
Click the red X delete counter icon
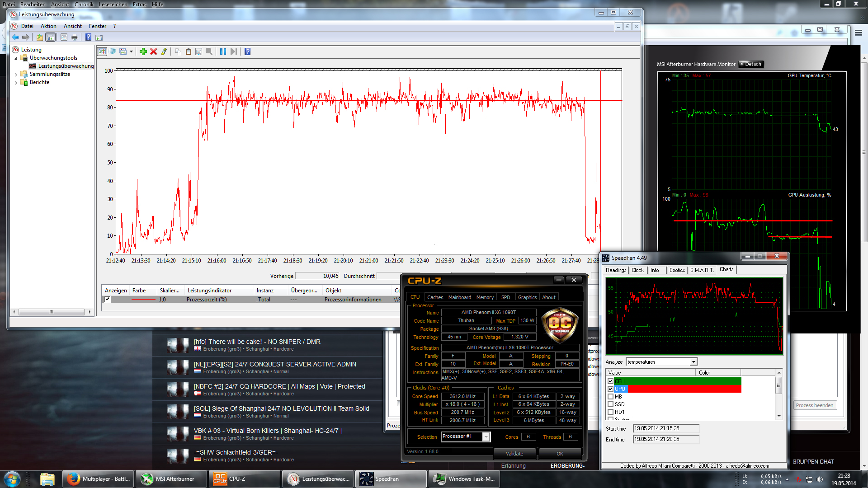(154, 52)
